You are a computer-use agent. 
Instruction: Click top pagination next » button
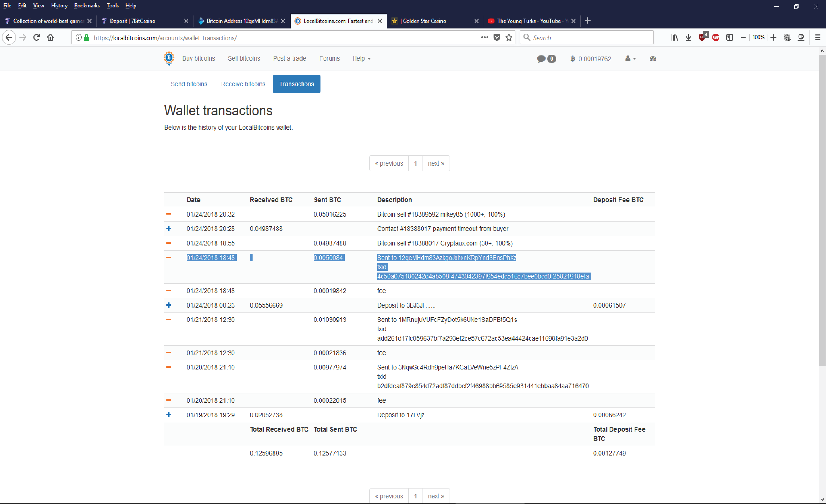pyautogui.click(x=436, y=163)
